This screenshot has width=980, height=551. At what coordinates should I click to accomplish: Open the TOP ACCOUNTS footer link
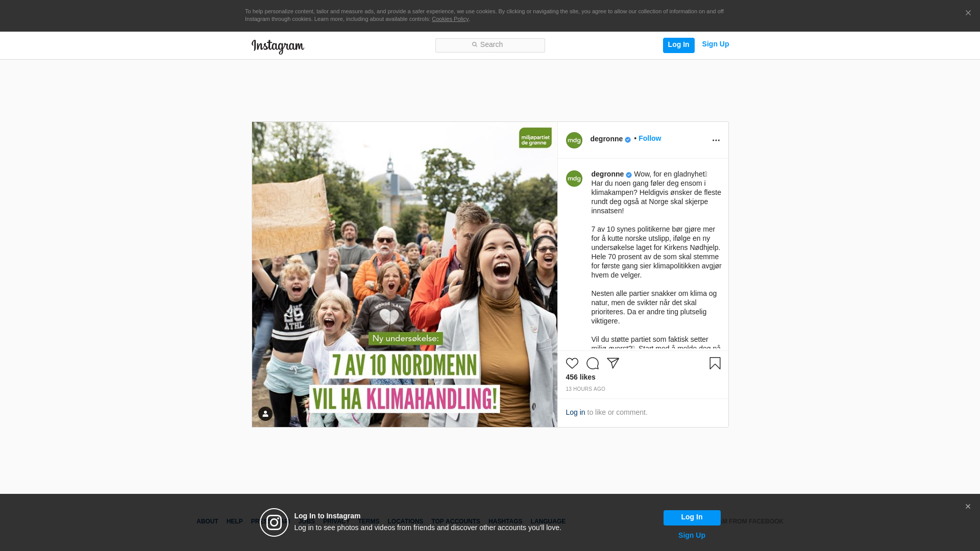455,521
